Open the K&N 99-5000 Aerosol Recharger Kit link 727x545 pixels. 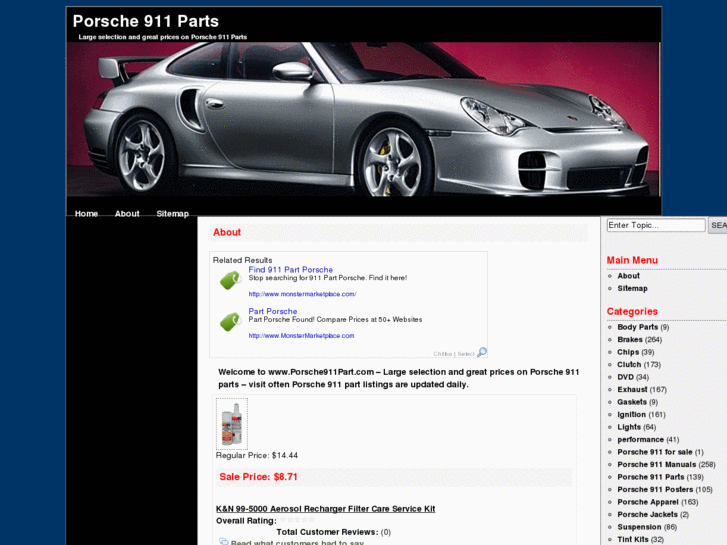[325, 509]
